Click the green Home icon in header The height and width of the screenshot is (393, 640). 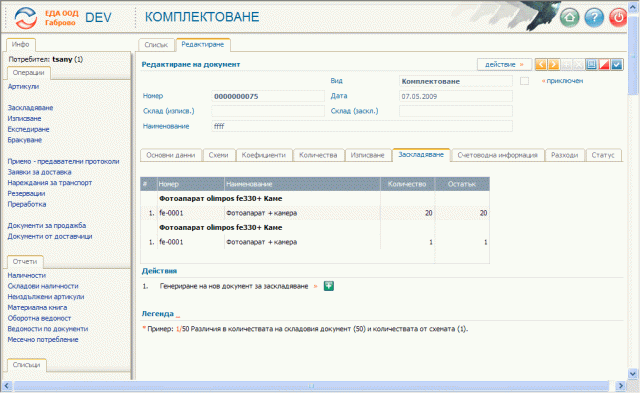pyautogui.click(x=569, y=18)
